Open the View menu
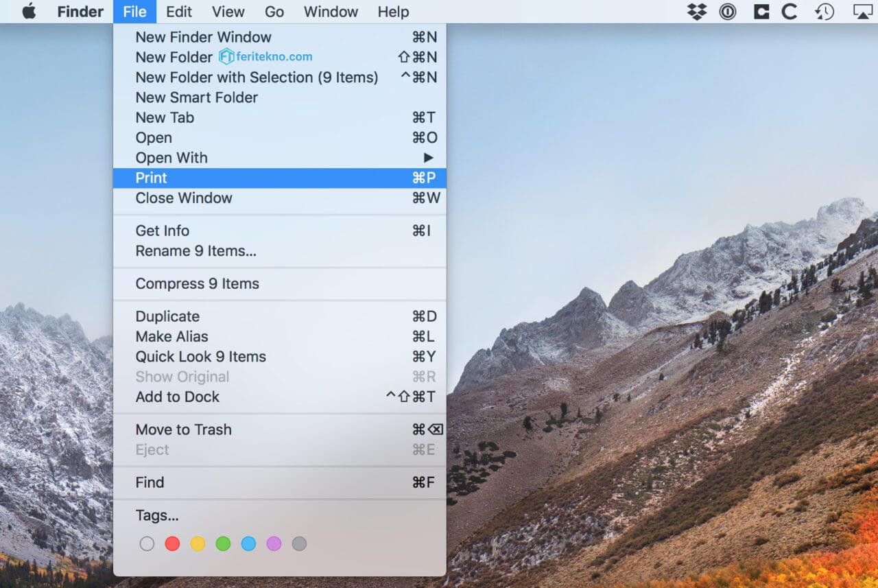Viewport: 878px width, 588px height. [228, 12]
